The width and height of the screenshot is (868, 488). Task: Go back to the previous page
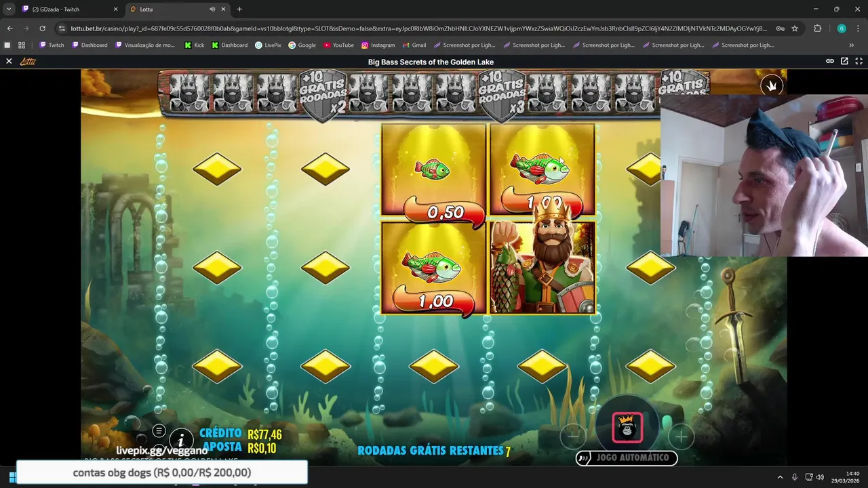[x=9, y=28]
